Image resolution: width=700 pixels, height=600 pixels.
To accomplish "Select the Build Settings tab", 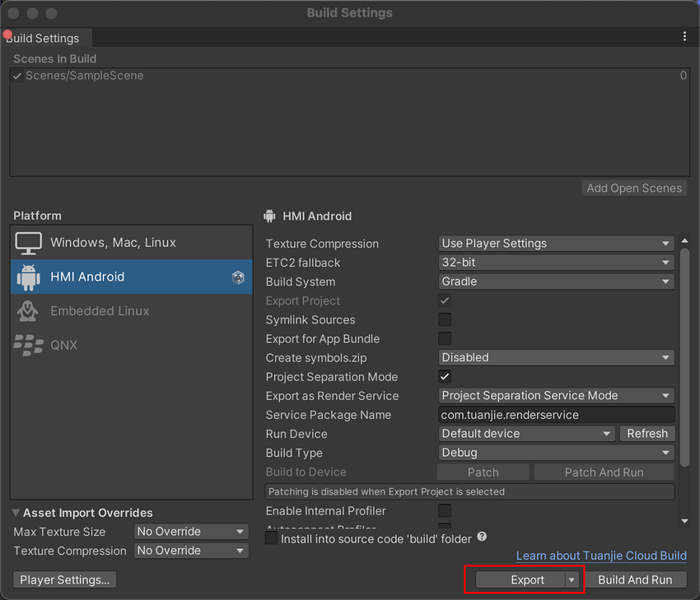I will pyautogui.click(x=44, y=38).
